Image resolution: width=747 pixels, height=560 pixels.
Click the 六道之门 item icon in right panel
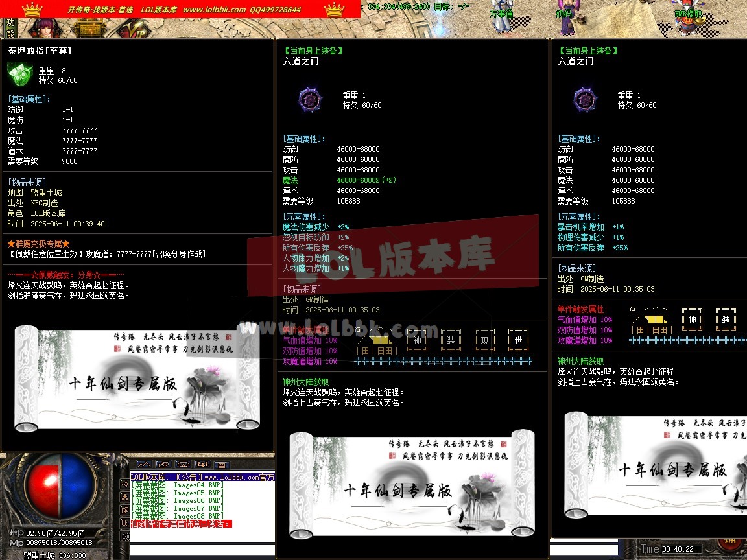click(x=585, y=100)
